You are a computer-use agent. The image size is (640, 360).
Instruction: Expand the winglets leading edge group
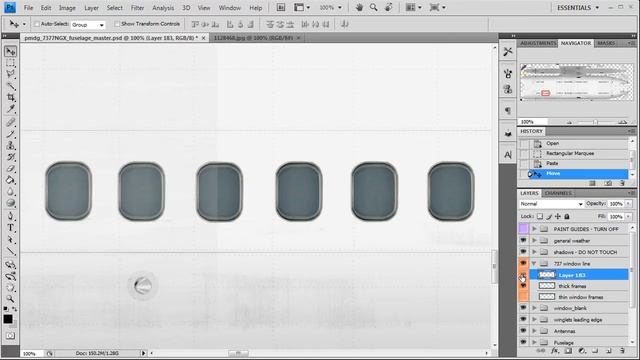click(x=534, y=319)
